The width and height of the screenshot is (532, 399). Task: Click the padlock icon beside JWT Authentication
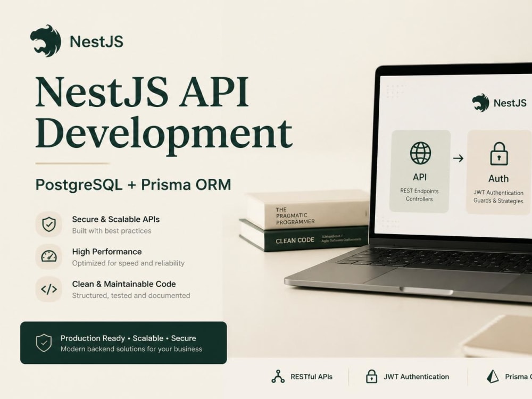(x=371, y=376)
